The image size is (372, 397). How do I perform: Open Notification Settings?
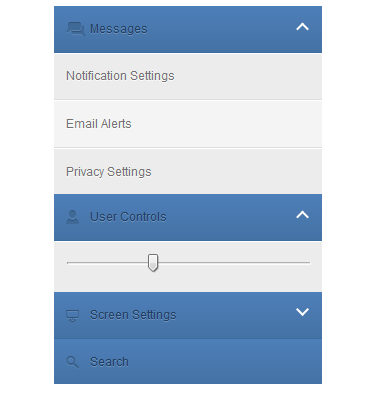tap(188, 76)
